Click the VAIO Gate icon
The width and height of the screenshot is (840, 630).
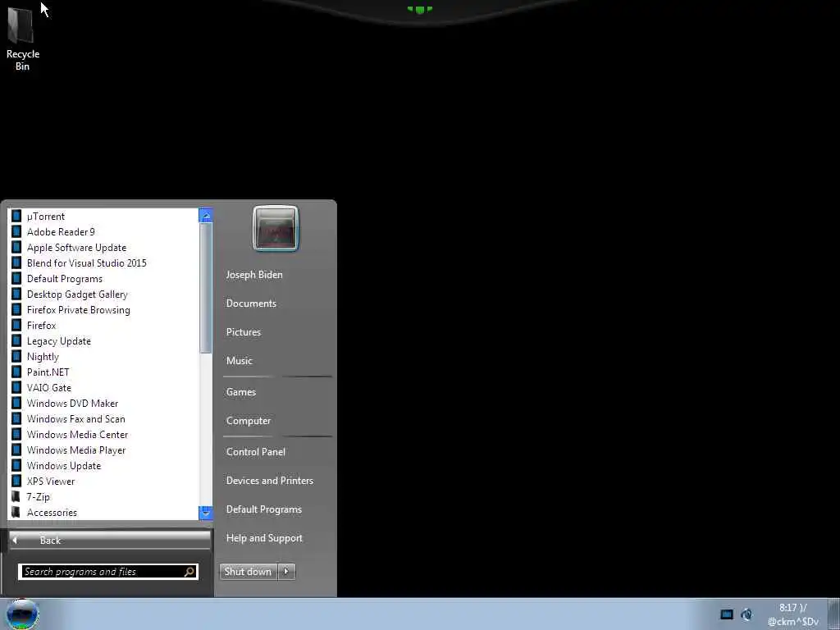[16, 387]
